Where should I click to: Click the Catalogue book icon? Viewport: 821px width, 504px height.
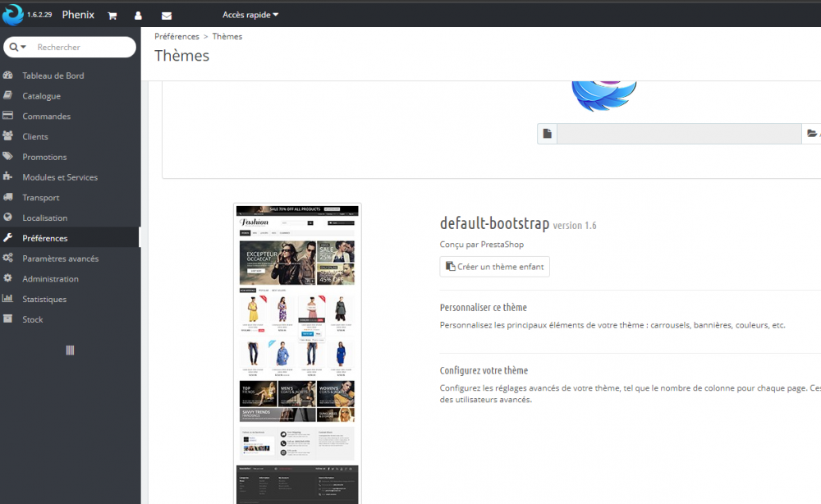click(7, 95)
